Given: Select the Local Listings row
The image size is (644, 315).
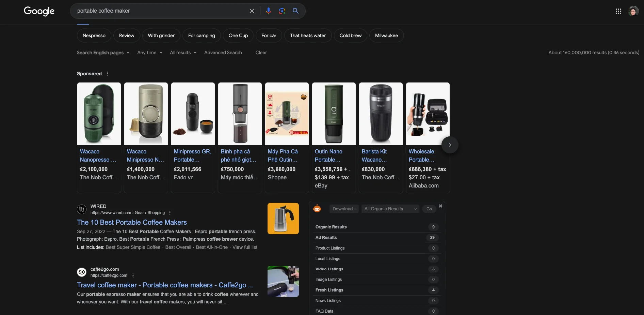Looking at the screenshot, I should (x=377, y=259).
